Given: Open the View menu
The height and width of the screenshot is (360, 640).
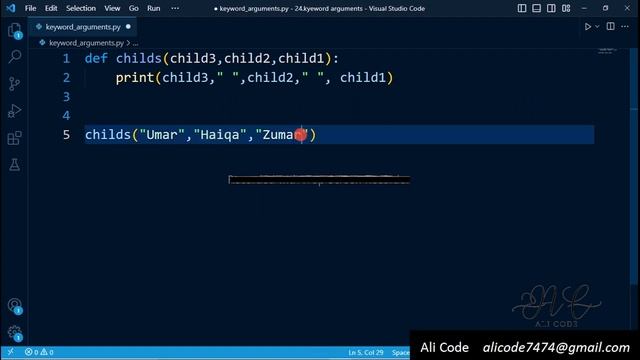Looking at the screenshot, I should click(112, 8).
